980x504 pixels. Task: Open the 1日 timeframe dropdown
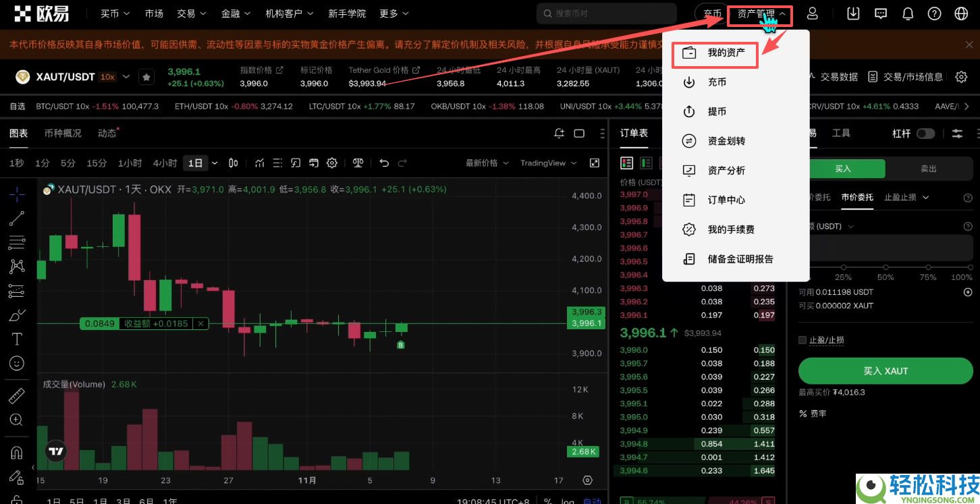click(214, 163)
